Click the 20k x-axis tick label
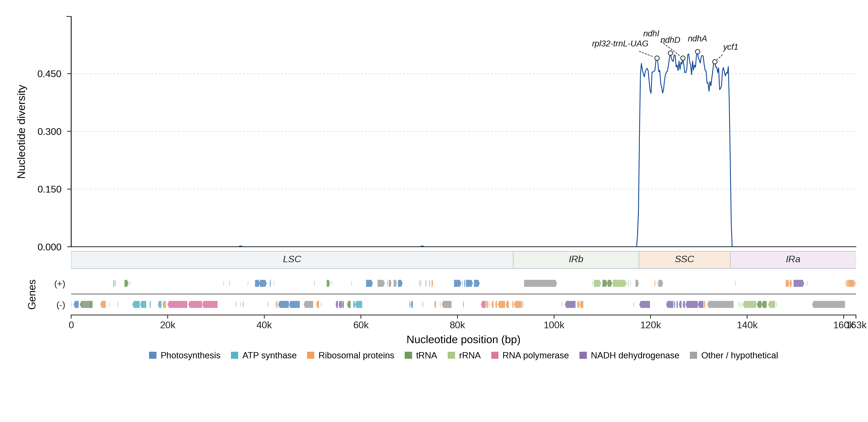 point(168,325)
